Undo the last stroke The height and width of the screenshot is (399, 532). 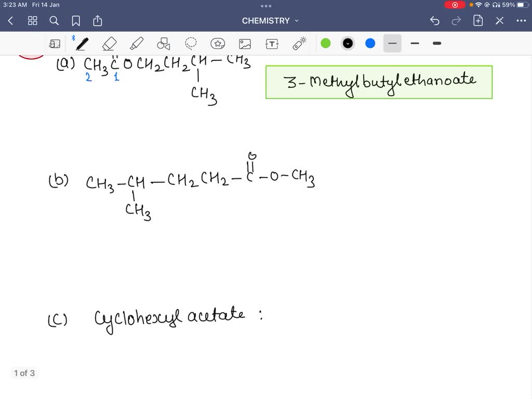(x=434, y=21)
